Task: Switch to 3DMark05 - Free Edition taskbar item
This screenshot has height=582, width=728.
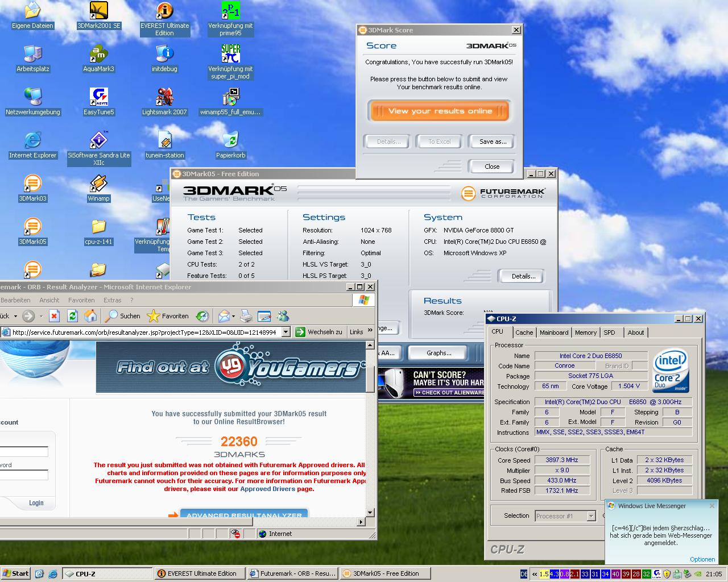Action: point(385,573)
